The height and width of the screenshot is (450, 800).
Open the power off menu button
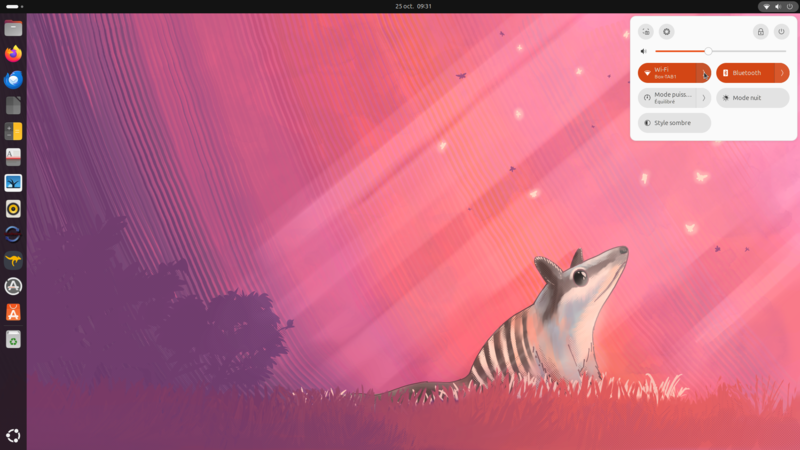tap(781, 32)
